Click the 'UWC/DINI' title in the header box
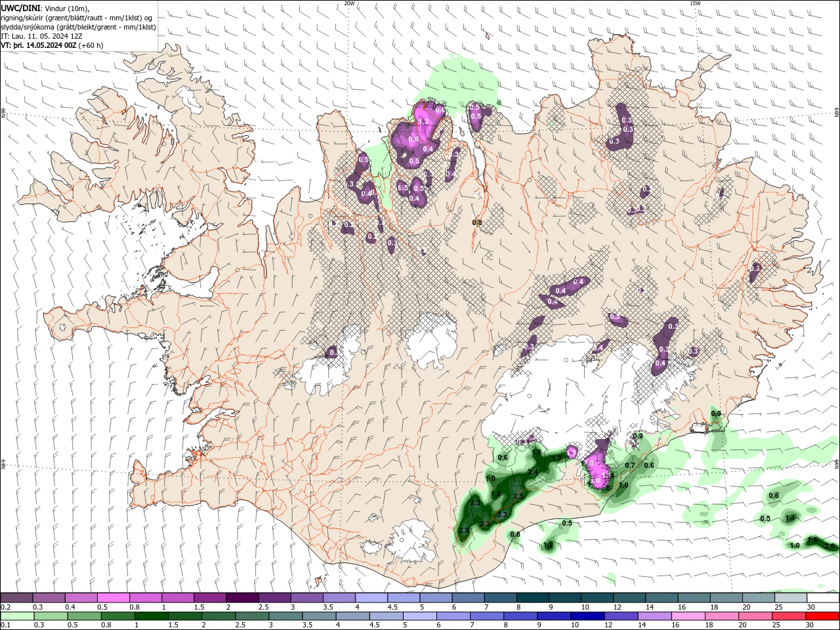This screenshot has width=840, height=630. [20, 8]
